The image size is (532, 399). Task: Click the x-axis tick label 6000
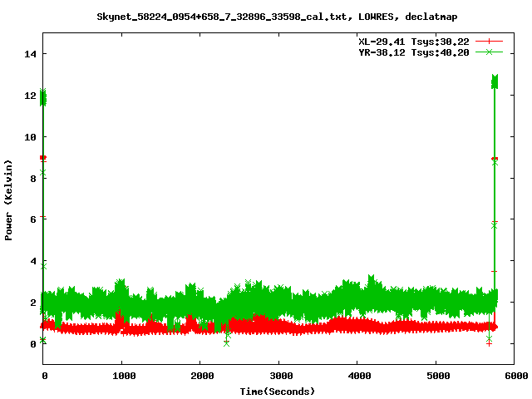tap(516, 376)
